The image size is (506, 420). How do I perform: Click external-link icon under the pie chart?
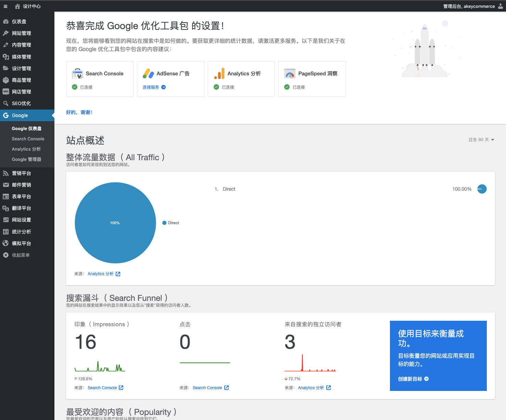pos(118,274)
